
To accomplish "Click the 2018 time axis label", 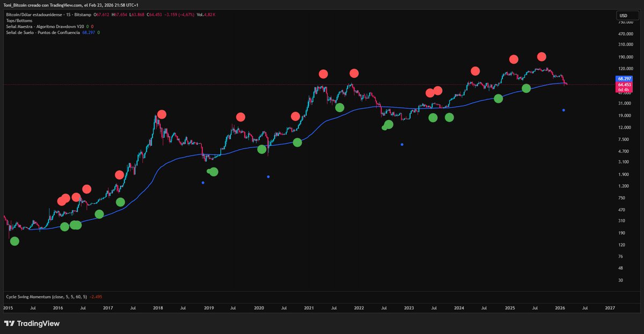I will pos(158,308).
